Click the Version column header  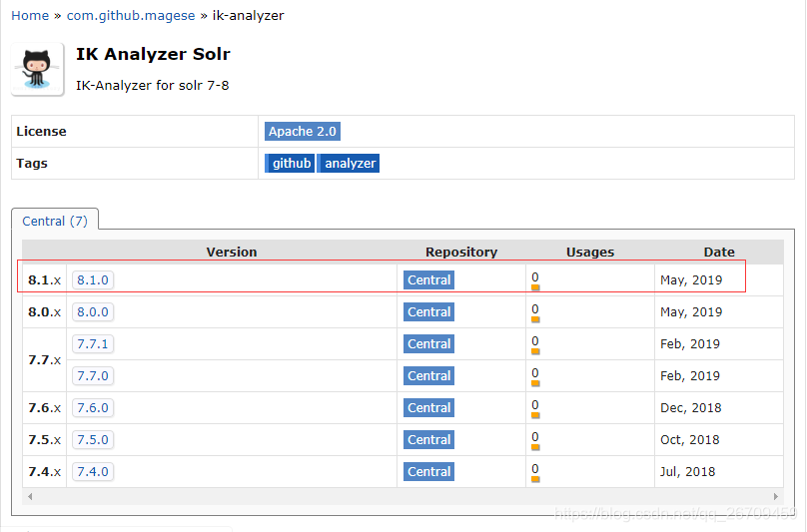click(x=232, y=253)
